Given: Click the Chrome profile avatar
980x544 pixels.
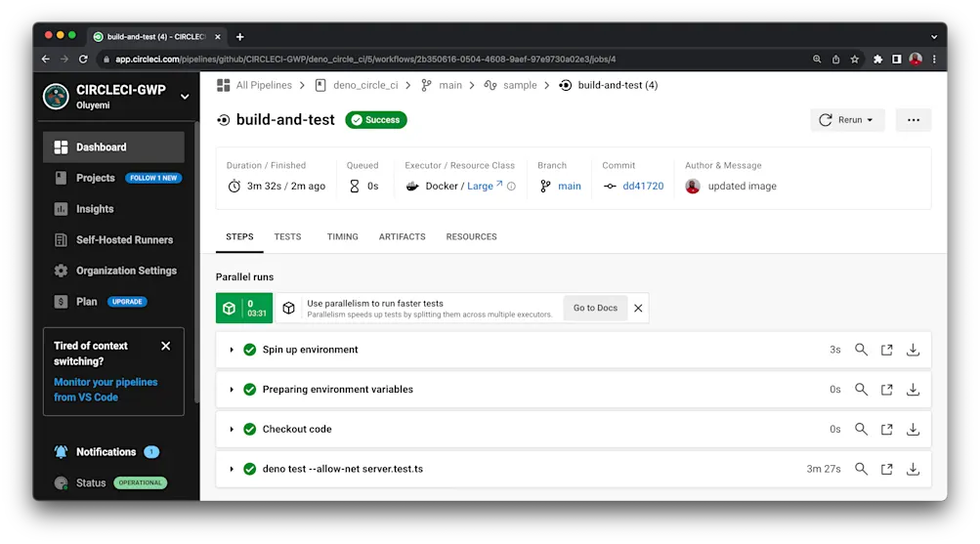Looking at the screenshot, I should point(916,59).
